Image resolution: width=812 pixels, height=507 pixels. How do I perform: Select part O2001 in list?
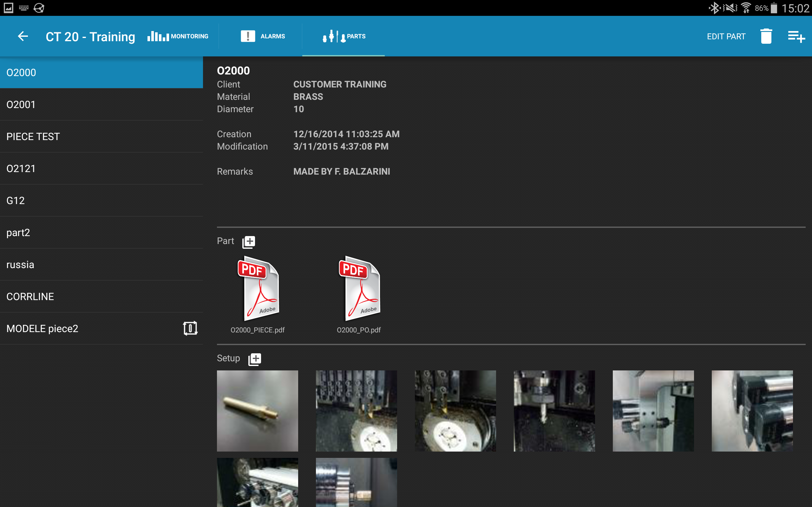pos(101,105)
